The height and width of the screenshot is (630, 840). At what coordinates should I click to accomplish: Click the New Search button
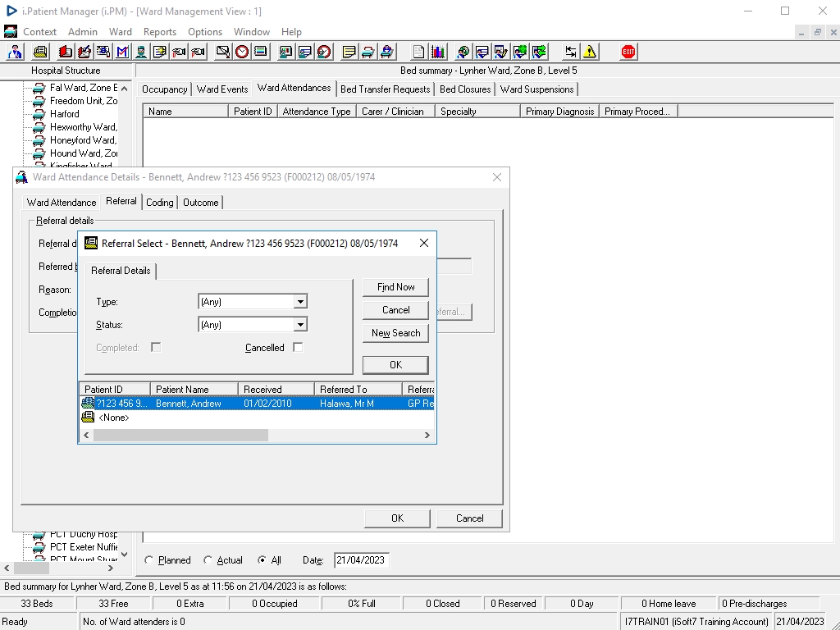pyautogui.click(x=396, y=333)
